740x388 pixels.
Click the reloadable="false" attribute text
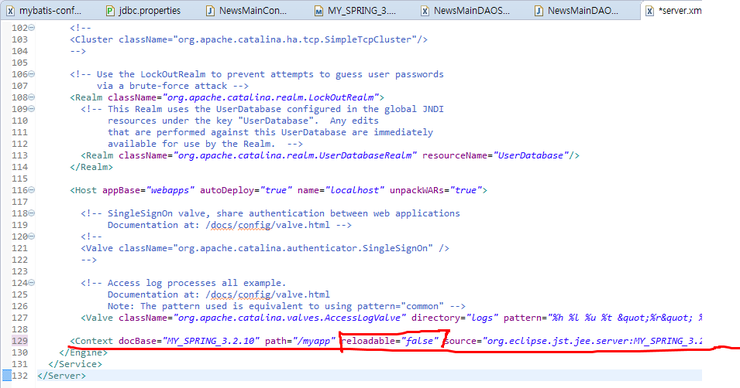(x=390, y=341)
